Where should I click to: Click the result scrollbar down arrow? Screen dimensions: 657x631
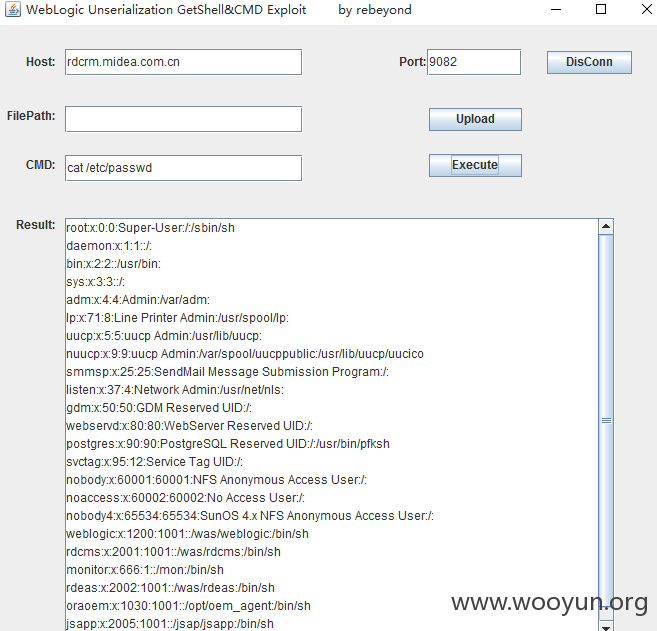pos(606,626)
